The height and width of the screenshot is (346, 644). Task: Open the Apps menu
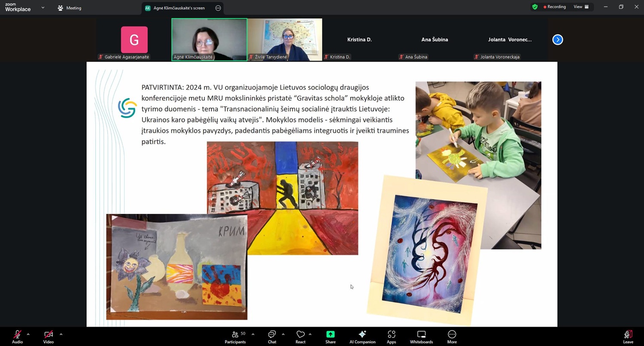point(391,337)
